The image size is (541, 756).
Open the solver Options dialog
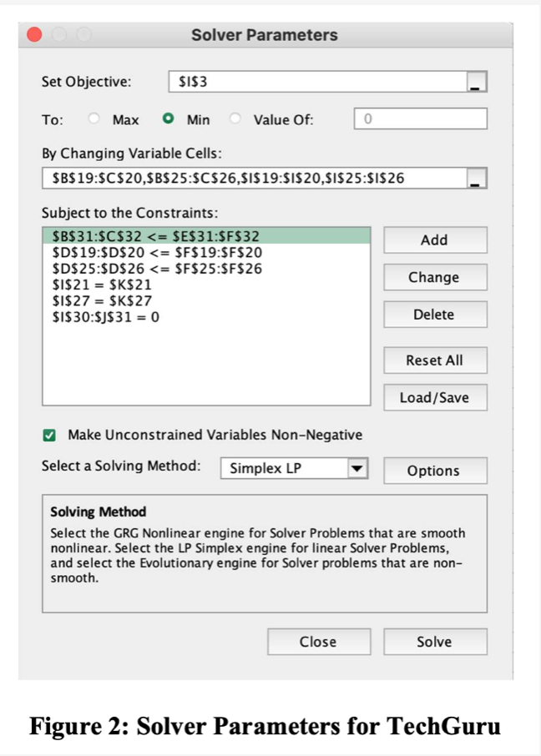tap(435, 471)
